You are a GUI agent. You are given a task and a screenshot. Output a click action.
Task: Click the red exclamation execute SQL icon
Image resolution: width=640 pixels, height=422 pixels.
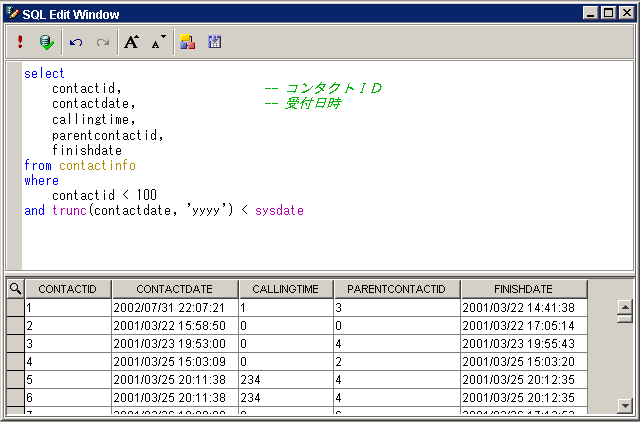pyautogui.click(x=20, y=42)
